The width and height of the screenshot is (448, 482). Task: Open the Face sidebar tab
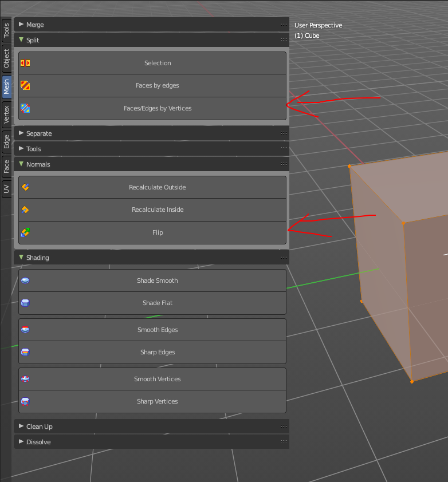click(x=6, y=167)
